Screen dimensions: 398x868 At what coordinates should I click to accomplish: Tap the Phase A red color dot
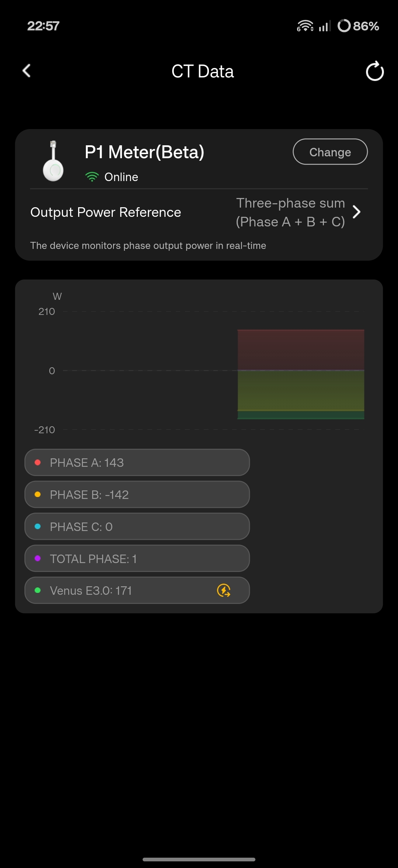pos(38,462)
